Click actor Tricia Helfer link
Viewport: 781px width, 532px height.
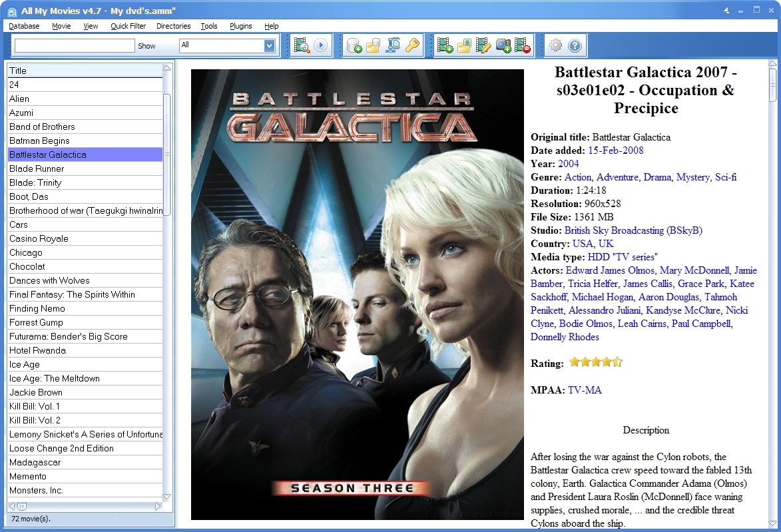(593, 284)
